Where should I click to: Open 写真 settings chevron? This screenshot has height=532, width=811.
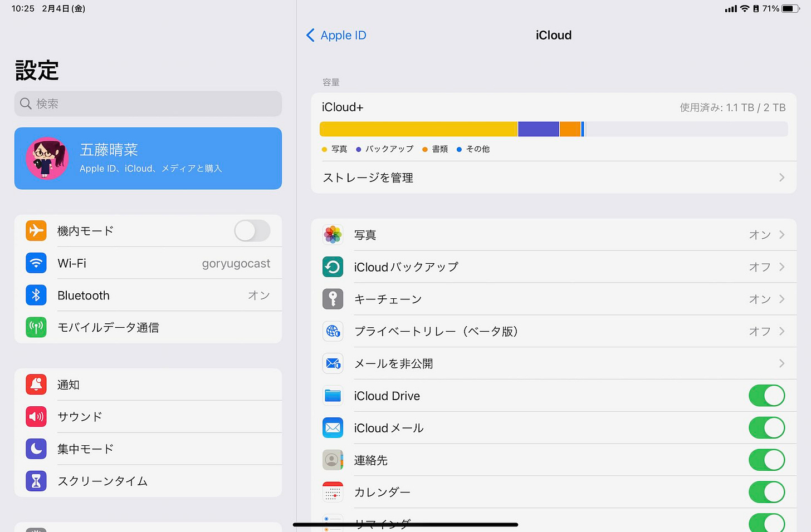(x=782, y=235)
